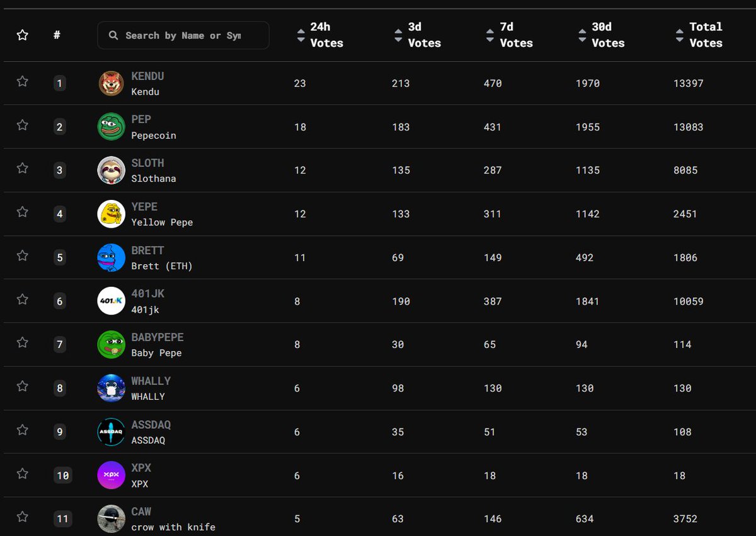The width and height of the screenshot is (756, 536).
Task: Sort by 3d Votes column
Action: pos(418,35)
